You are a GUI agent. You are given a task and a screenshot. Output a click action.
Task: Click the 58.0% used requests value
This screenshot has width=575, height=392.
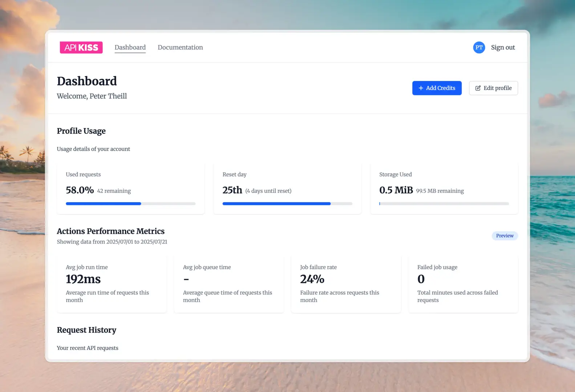pos(80,190)
